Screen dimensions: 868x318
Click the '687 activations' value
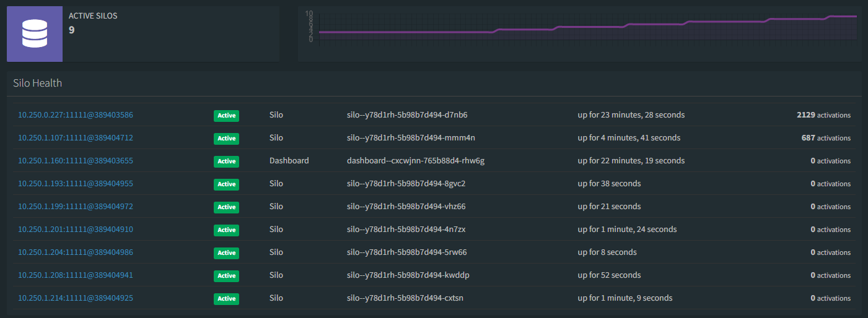point(826,138)
